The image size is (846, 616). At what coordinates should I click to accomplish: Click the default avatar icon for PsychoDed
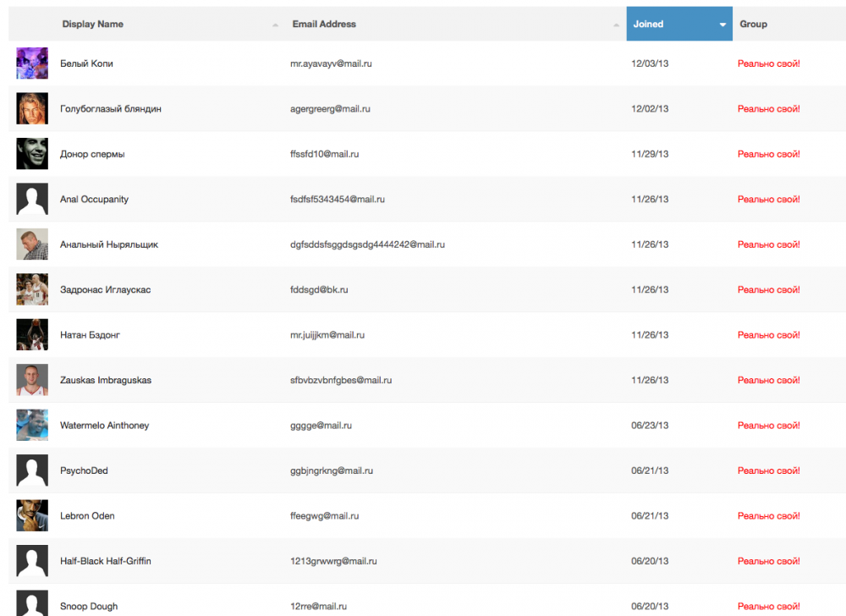tap(32, 470)
